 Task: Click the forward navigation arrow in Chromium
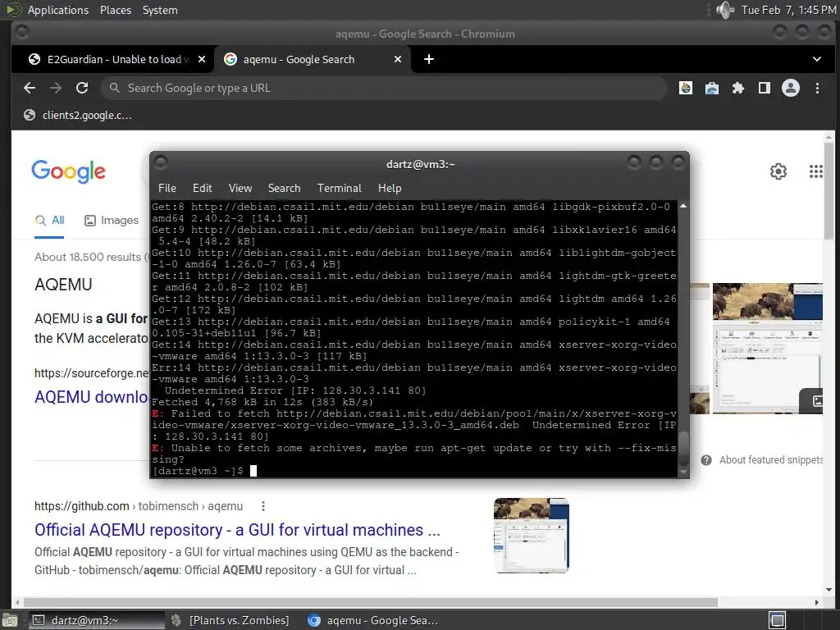tap(56, 88)
